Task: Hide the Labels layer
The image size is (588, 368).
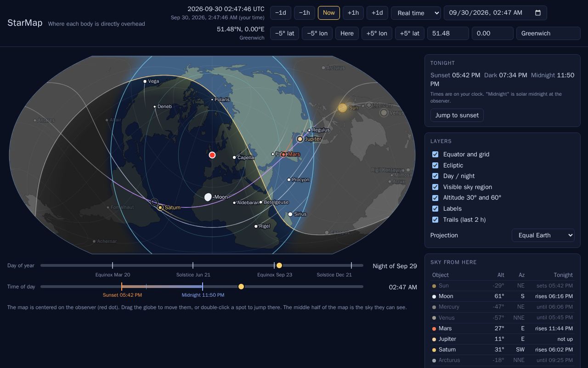Action: 435,209
